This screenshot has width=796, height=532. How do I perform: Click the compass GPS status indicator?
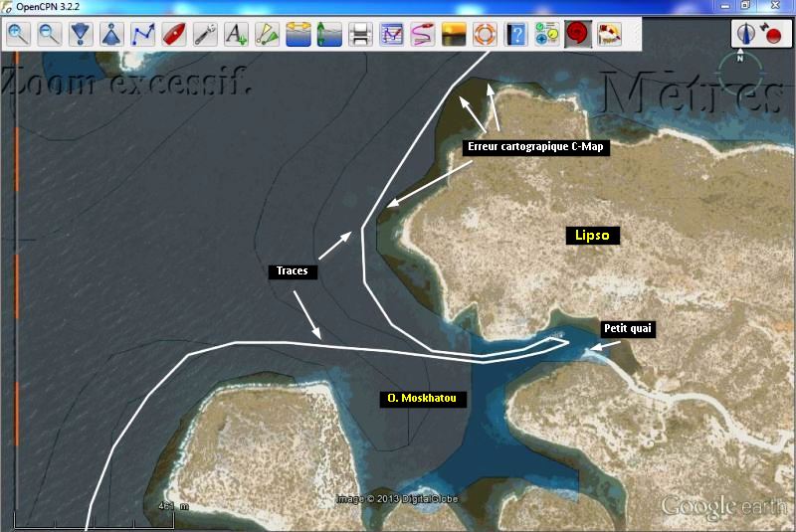click(x=744, y=35)
